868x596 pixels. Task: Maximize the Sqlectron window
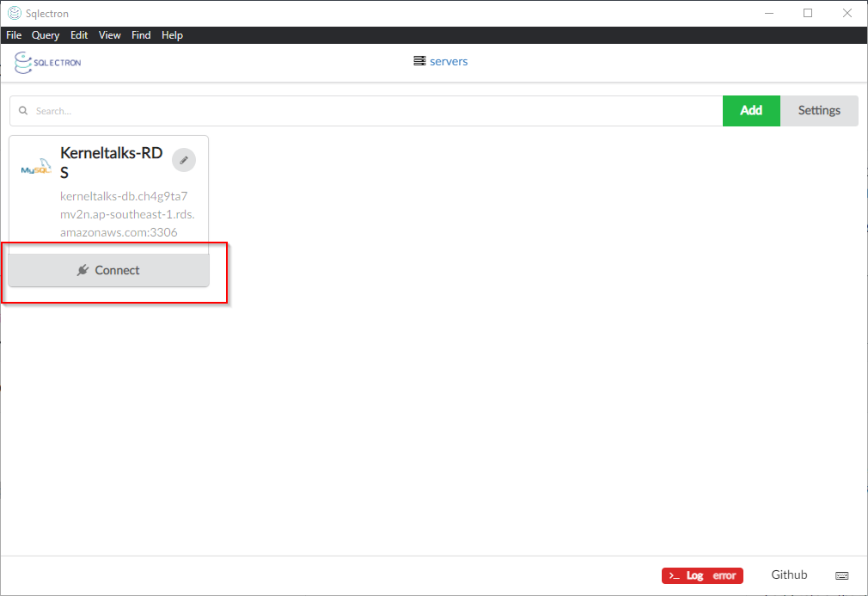coord(808,13)
